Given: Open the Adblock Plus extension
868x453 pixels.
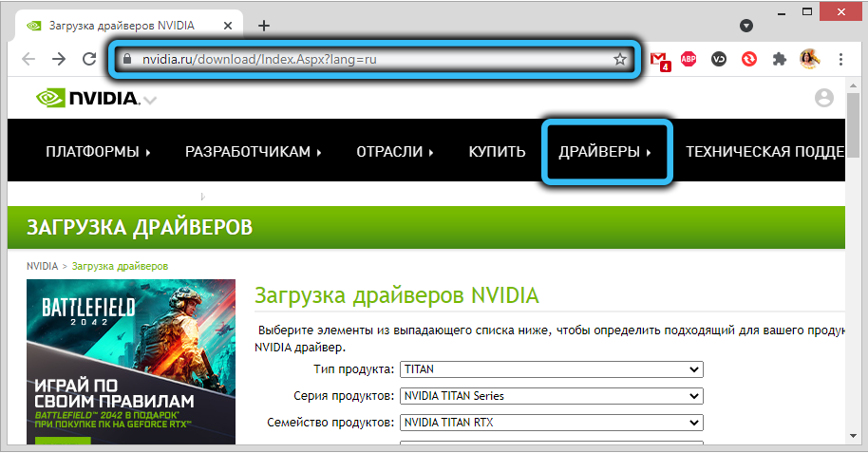Looking at the screenshot, I should (689, 59).
